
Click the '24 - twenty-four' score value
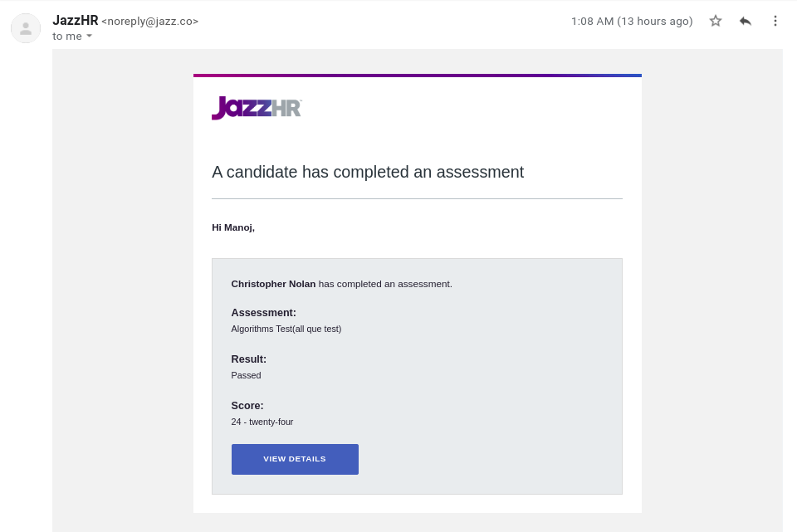click(262, 422)
